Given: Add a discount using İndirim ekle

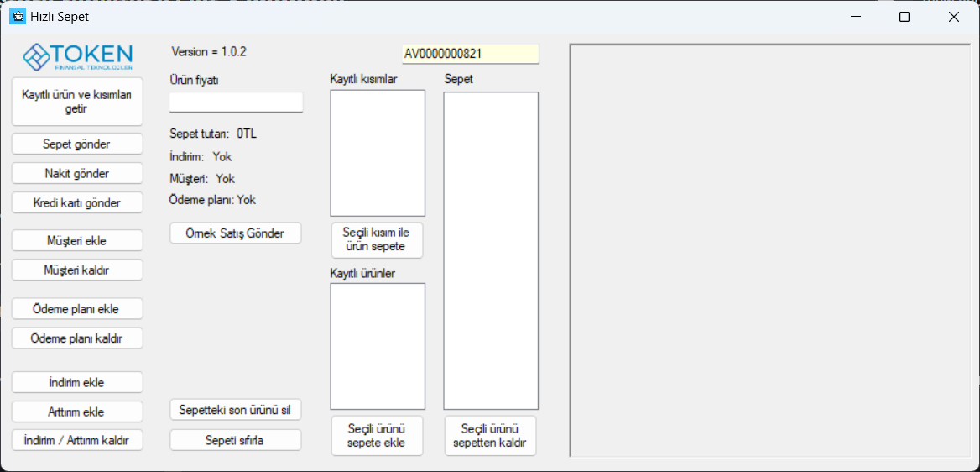Looking at the screenshot, I should [77, 383].
